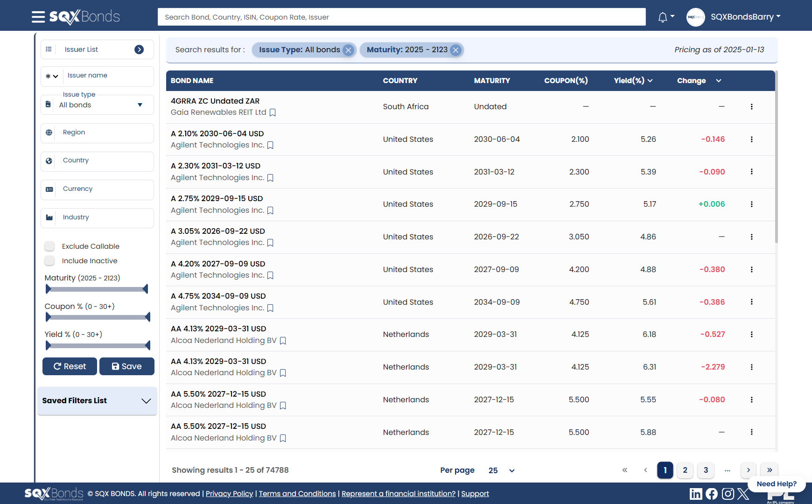
Task: Open row menu for AA 4.13% yield 6.18
Action: pos(751,334)
